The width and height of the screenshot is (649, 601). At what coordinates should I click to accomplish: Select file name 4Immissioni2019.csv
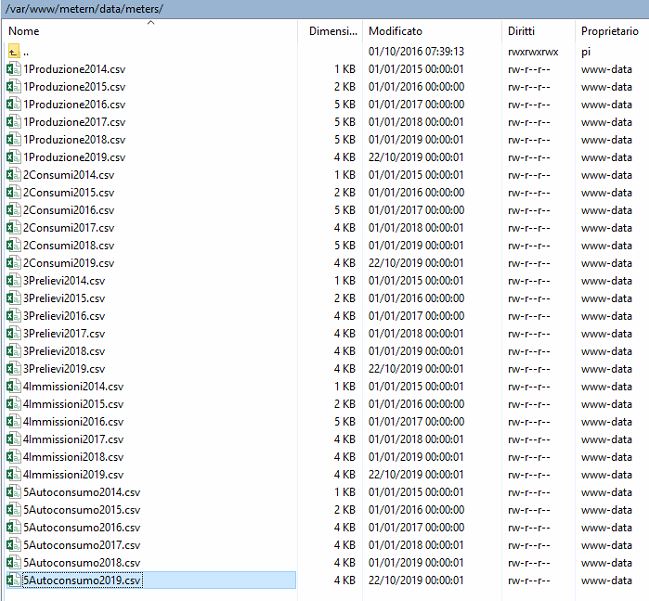[73, 475]
